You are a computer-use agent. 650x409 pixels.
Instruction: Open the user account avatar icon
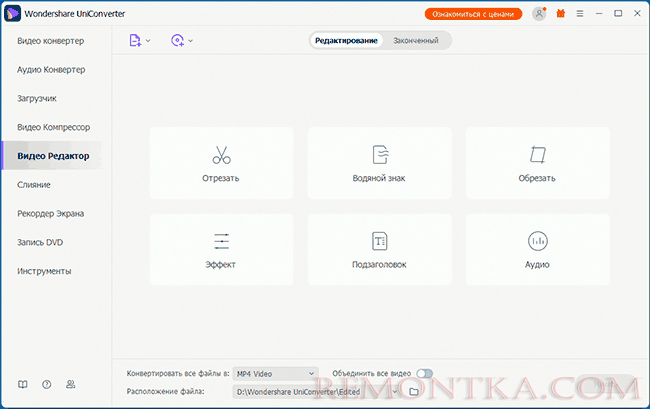coord(539,14)
